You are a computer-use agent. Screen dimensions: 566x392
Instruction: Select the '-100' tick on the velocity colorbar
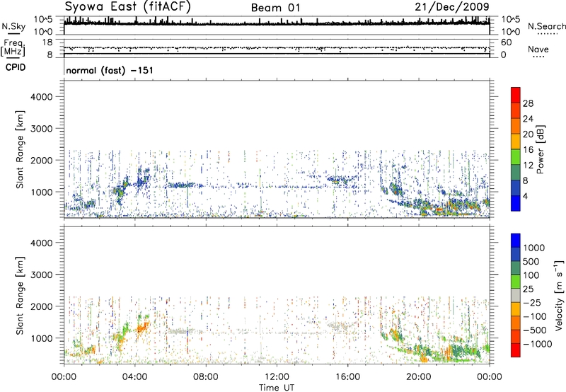tap(535, 316)
